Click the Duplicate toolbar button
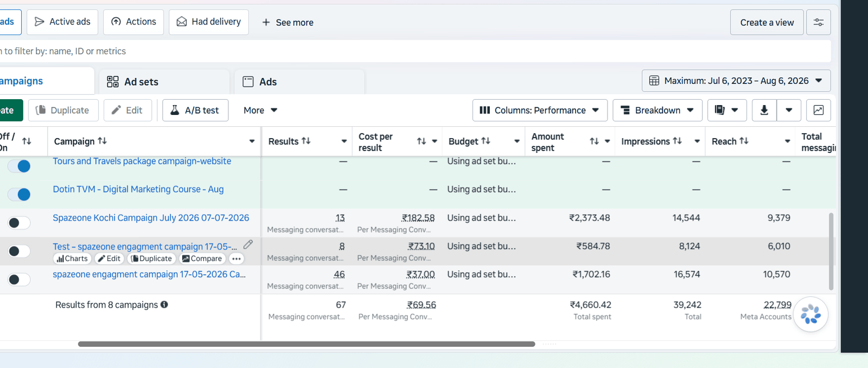The image size is (868, 368). pos(63,110)
